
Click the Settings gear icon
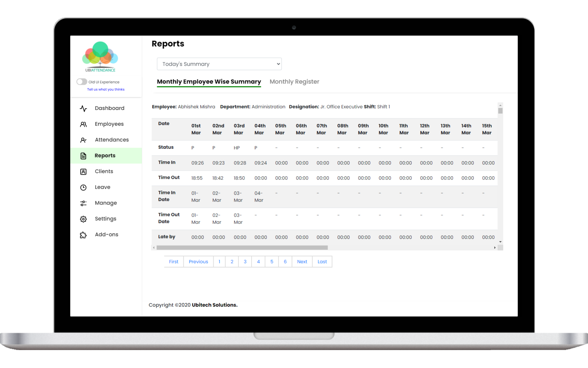point(83,219)
